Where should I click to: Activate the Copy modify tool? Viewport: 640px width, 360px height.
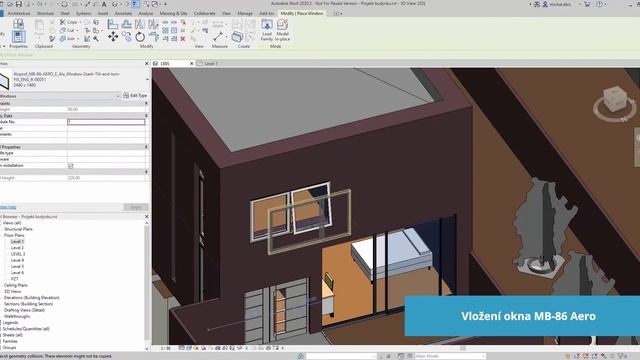(x=127, y=37)
